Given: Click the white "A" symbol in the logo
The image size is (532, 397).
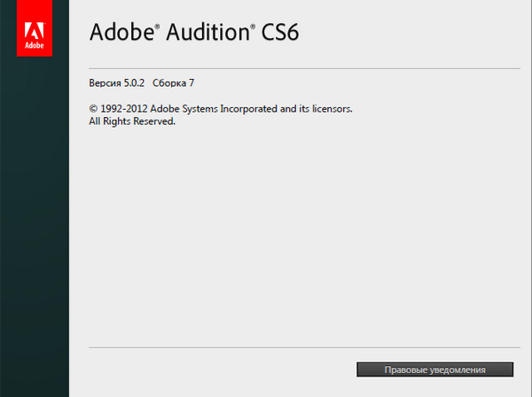Looking at the screenshot, I should point(35,23).
